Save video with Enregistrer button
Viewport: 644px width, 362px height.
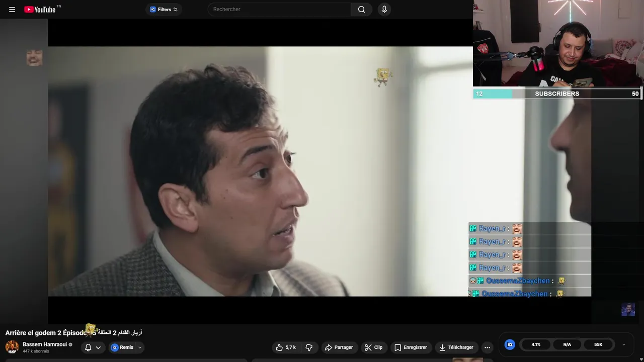(x=411, y=347)
